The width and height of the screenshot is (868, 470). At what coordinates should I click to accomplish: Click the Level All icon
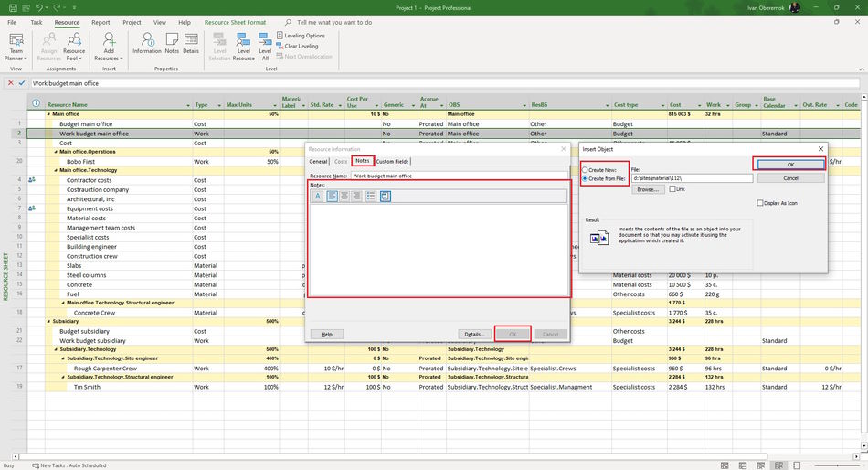(265, 39)
